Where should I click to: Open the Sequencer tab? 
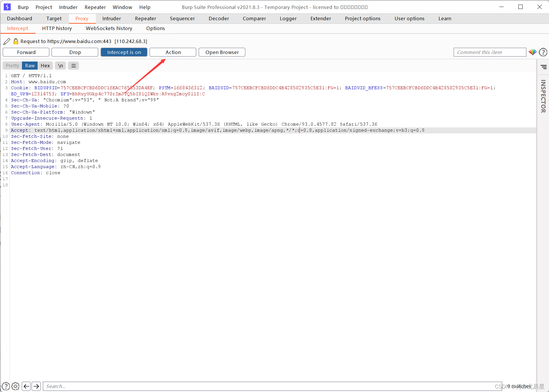coord(182,18)
